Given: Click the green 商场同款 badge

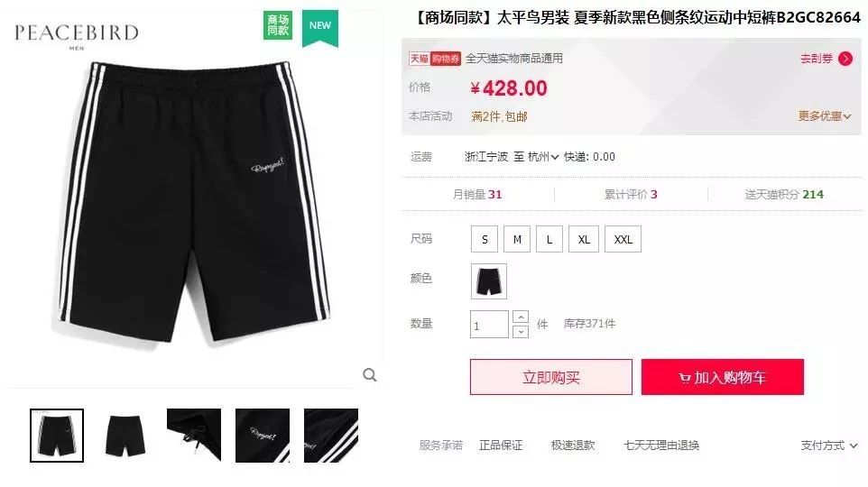Looking at the screenshot, I should click(278, 25).
